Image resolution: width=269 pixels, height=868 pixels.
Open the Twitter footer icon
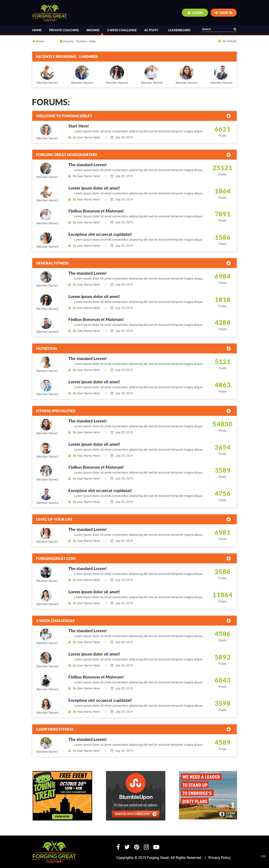(x=127, y=847)
